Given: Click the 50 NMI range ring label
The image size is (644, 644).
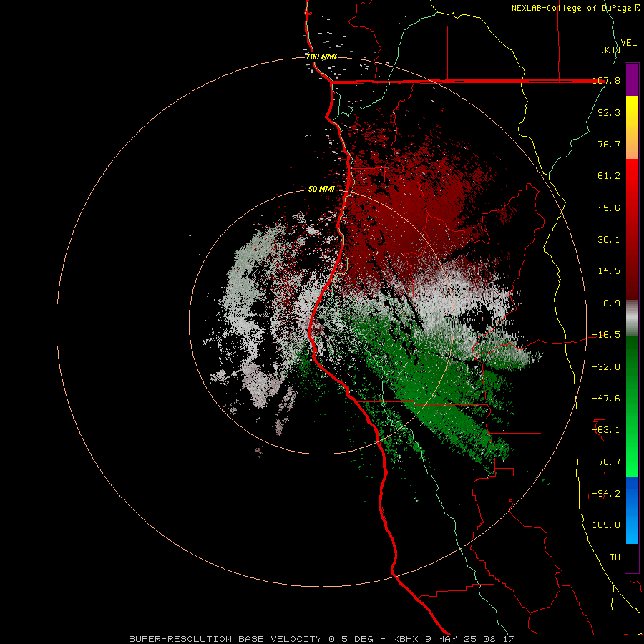Looking at the screenshot, I should click(321, 190).
